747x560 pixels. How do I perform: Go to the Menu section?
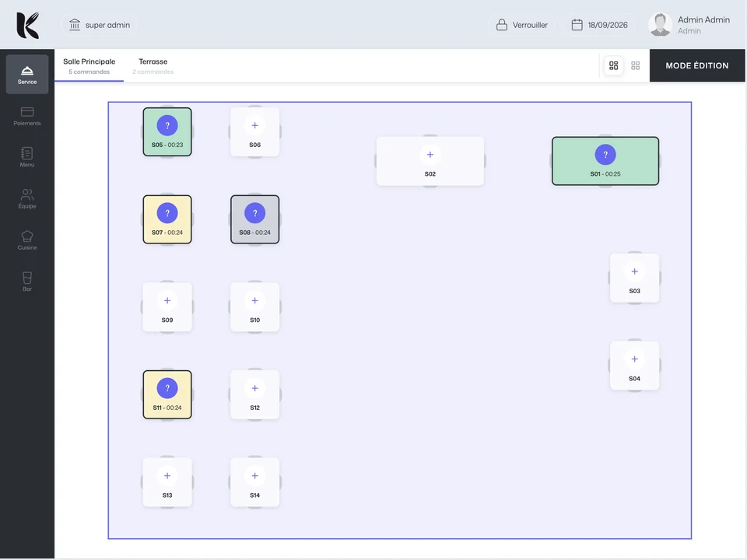click(x=27, y=158)
